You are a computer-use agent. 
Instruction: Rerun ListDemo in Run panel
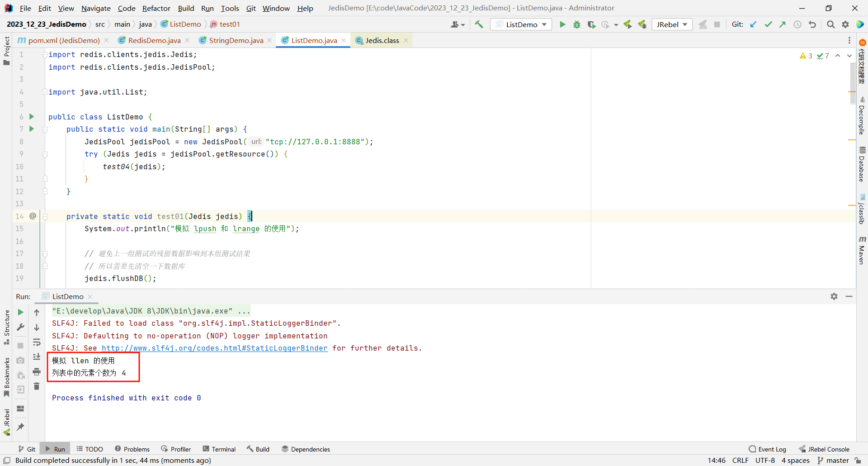(x=20, y=312)
